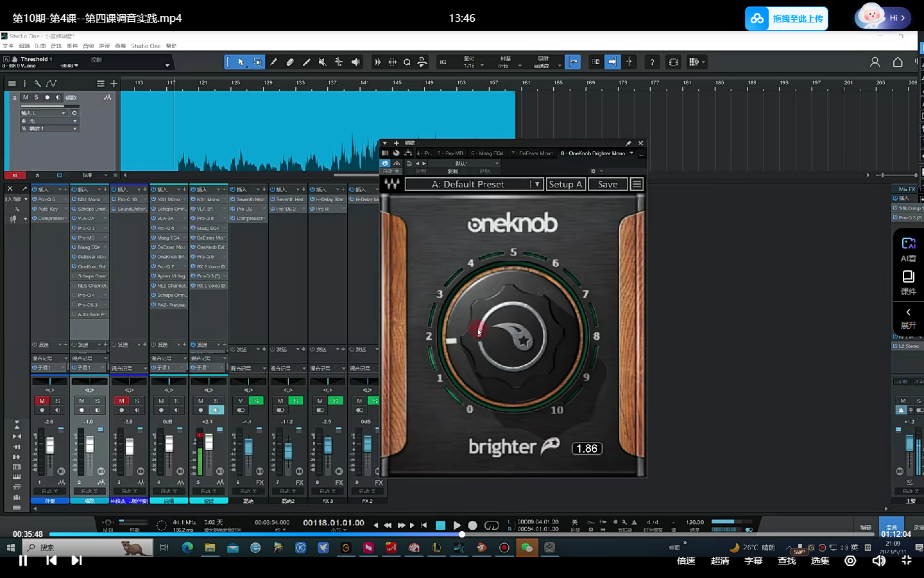
Task: Open the inspector 'i' icon
Action: 24,83
